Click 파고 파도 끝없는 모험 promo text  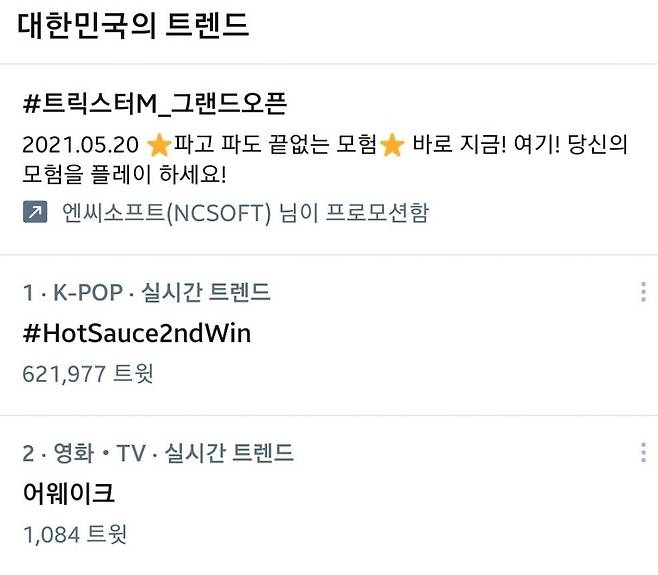(275, 145)
